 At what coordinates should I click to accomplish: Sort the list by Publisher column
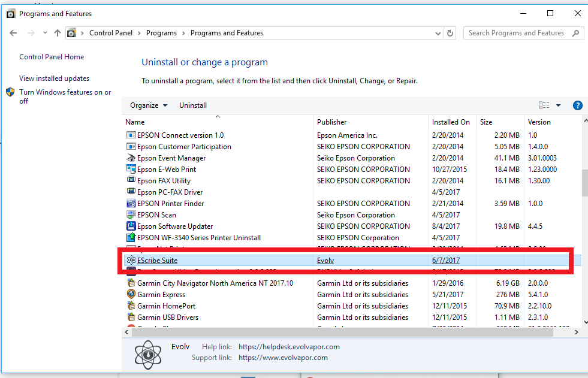332,122
